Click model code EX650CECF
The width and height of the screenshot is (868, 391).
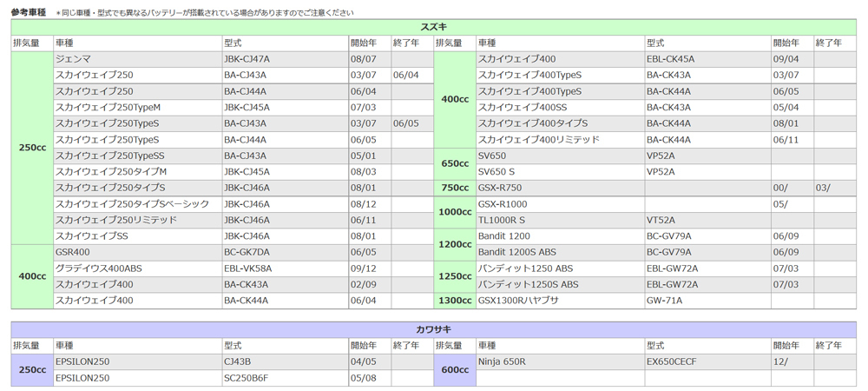pyautogui.click(x=672, y=362)
